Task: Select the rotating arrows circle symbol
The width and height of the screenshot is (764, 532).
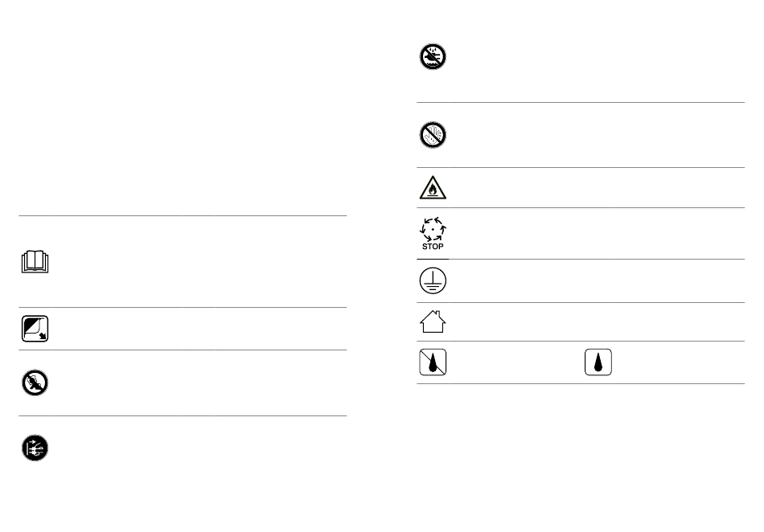Action: click(433, 229)
